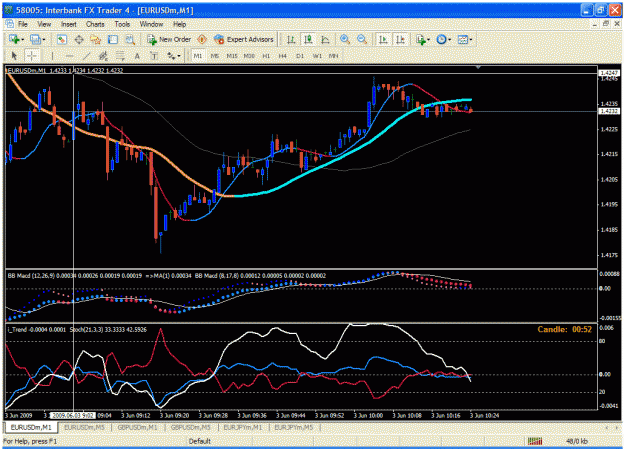Click the 48/0 kb connection status
Viewport: 625px width, 449px height.
(577, 441)
